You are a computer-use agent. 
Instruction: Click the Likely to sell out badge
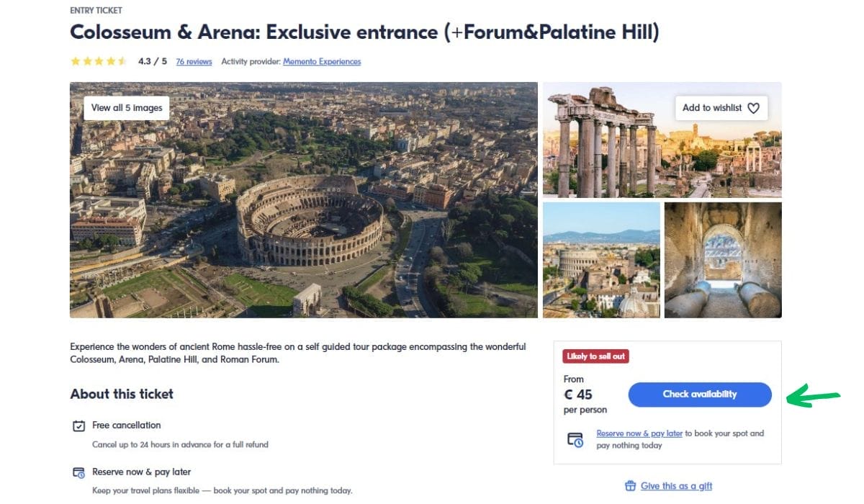(x=596, y=356)
